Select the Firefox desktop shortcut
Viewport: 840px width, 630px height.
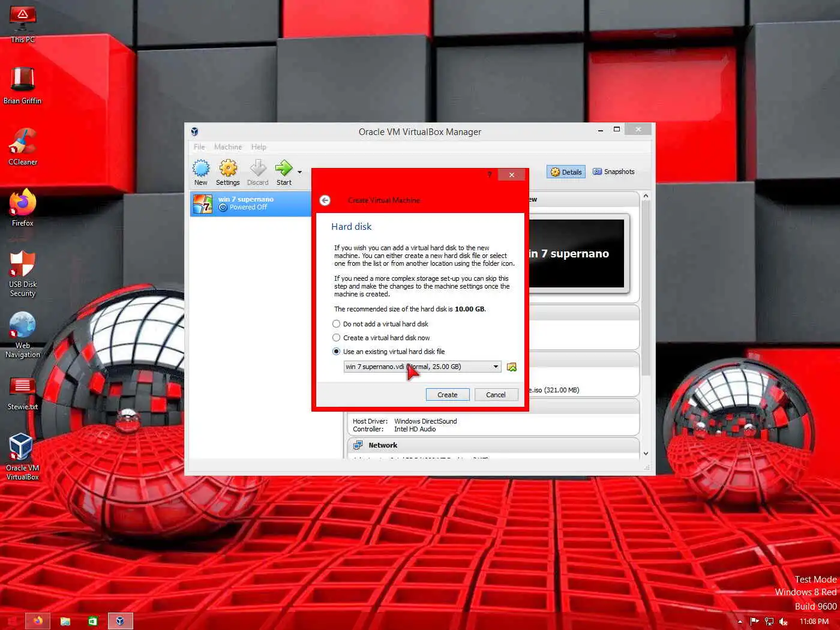[x=23, y=208]
